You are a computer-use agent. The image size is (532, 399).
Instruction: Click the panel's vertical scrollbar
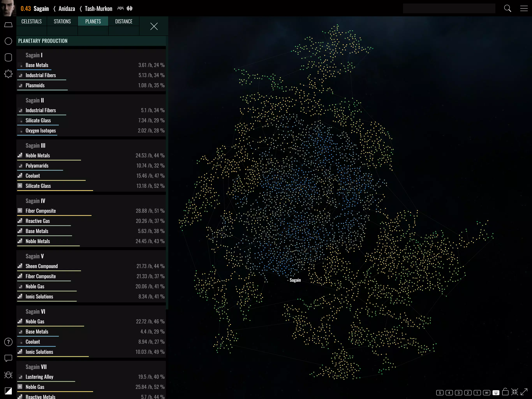coord(167,173)
